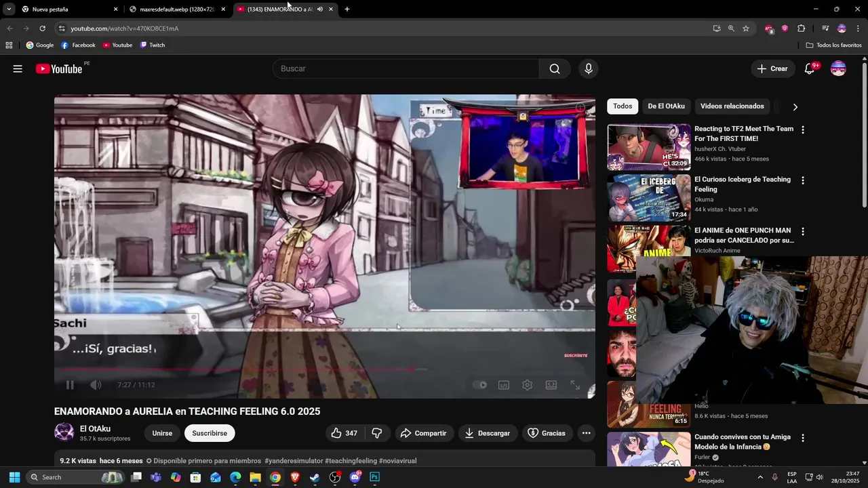
Task: Open the apps grid in the bookmarks bar
Action: (9, 45)
